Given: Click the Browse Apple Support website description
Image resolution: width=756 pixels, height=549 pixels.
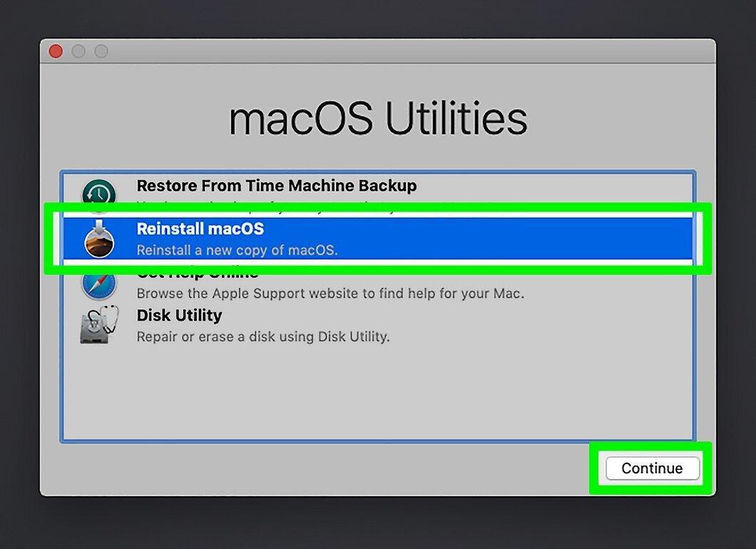Looking at the screenshot, I should (330, 294).
